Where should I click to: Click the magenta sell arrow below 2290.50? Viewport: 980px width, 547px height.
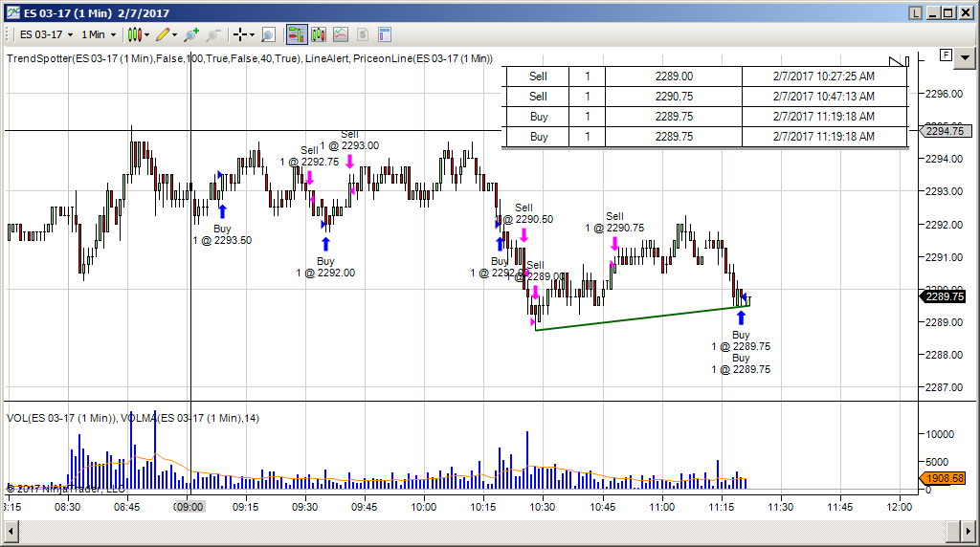coord(523,235)
